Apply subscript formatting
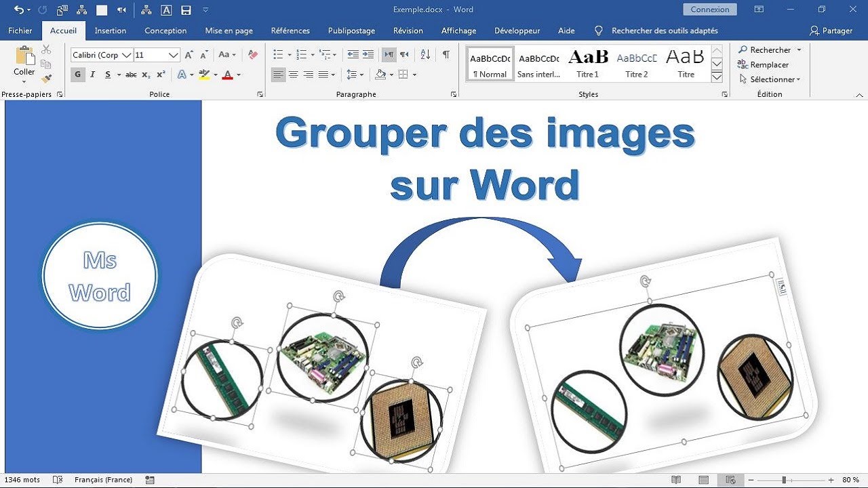The image size is (868, 488). [x=146, y=75]
